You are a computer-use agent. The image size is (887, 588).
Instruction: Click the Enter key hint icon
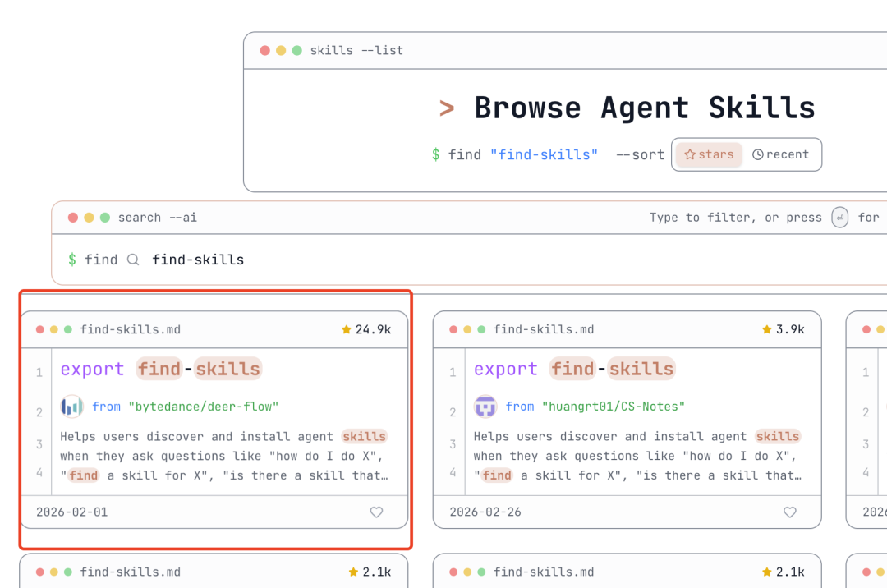point(840,218)
